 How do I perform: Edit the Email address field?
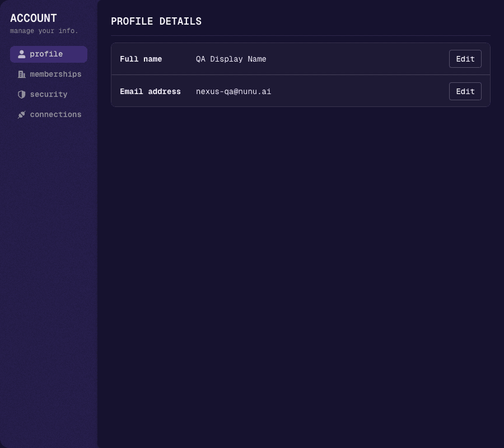tap(465, 91)
